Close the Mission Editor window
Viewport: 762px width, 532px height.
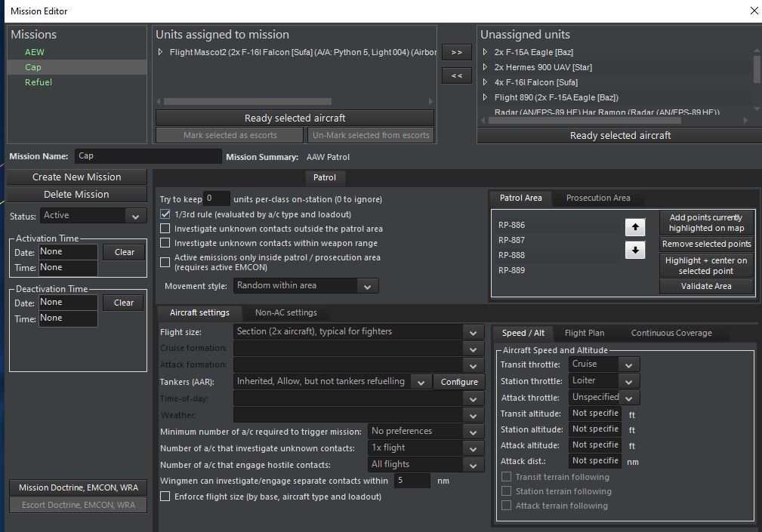click(x=754, y=11)
